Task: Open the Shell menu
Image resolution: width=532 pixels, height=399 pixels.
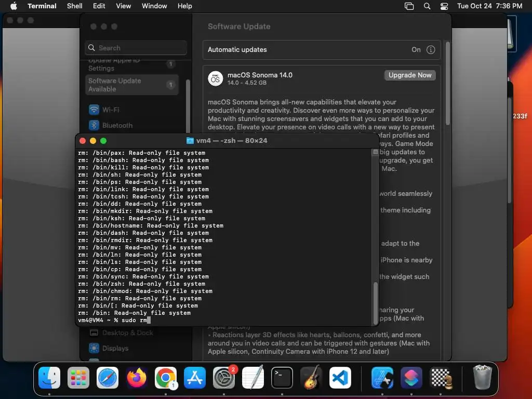Action: click(74, 6)
